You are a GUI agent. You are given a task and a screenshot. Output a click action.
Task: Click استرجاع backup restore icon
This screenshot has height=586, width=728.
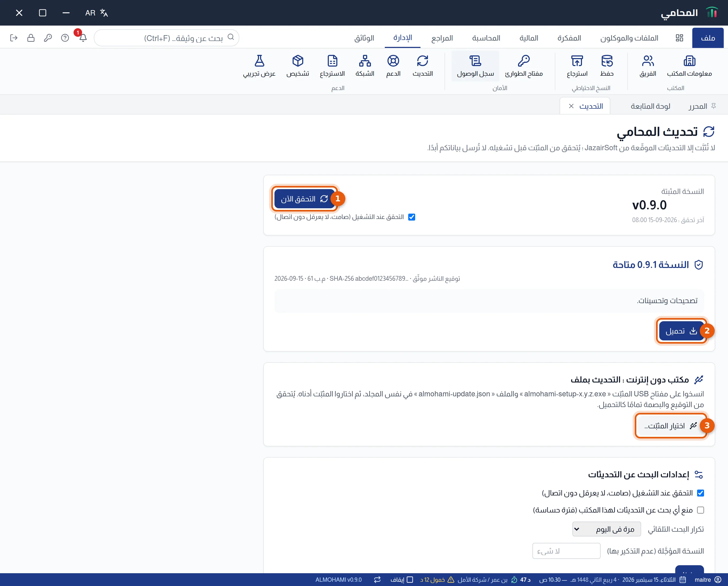(x=577, y=66)
